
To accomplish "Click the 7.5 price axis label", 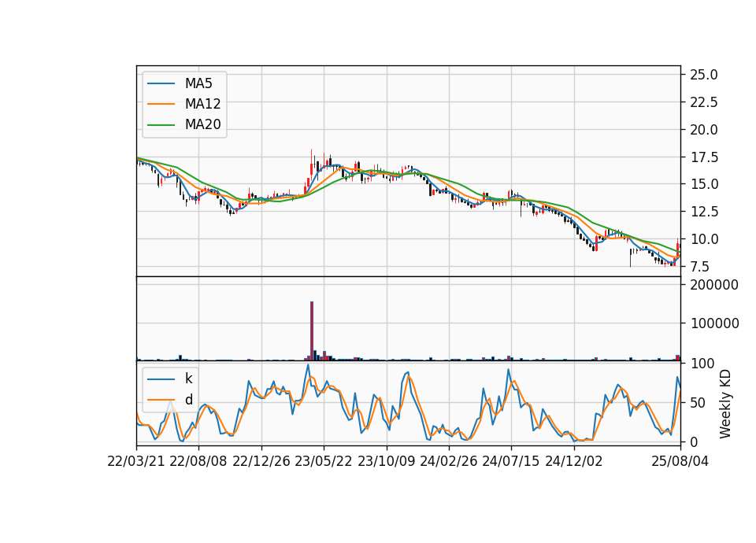I will (699, 267).
